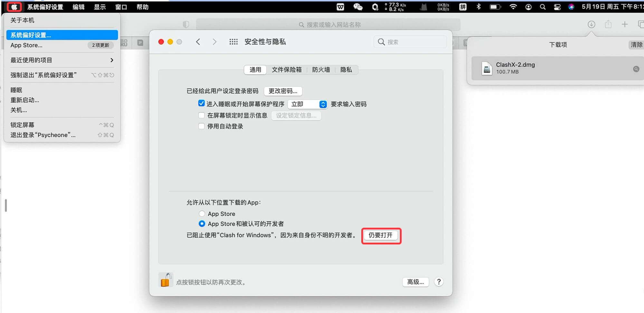Click Safari share icon
The image size is (644, 313).
coord(608,24)
